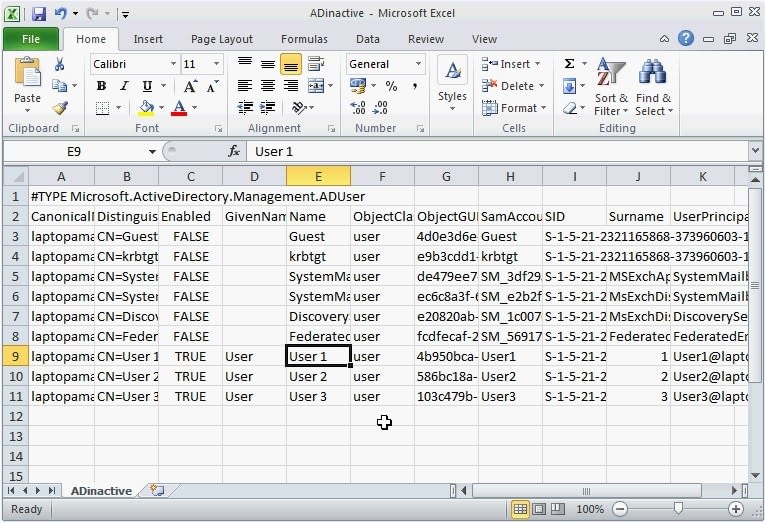Switch to Page Layout view button

click(539, 509)
